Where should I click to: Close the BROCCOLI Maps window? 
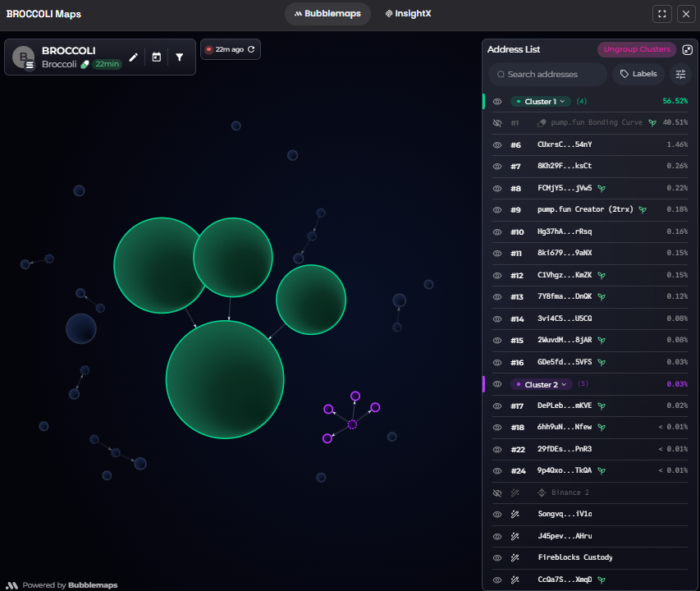point(686,14)
